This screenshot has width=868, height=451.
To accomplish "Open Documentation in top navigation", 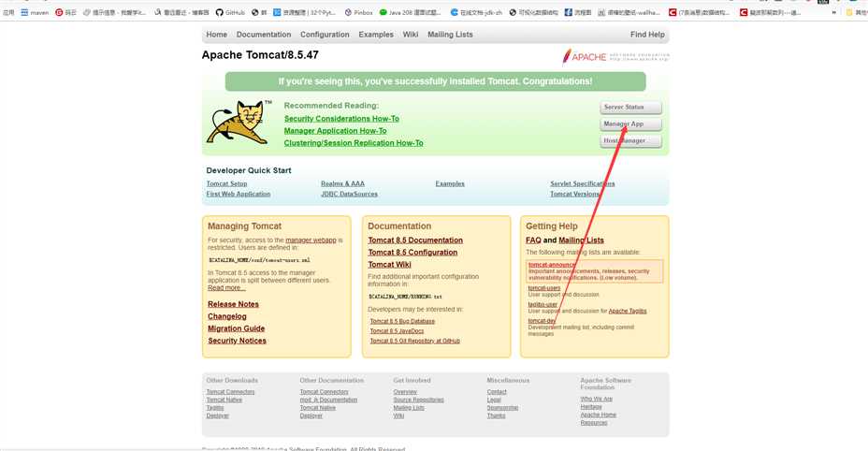I will click(x=264, y=35).
